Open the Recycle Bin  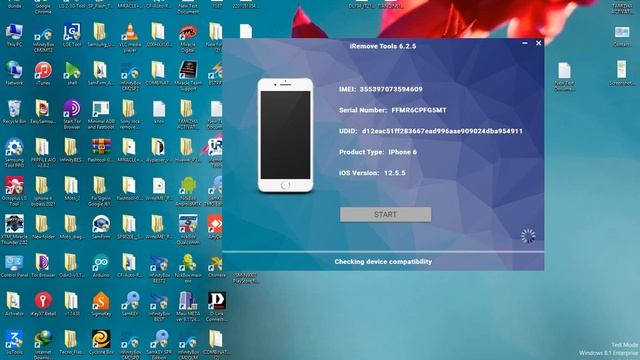tap(14, 111)
